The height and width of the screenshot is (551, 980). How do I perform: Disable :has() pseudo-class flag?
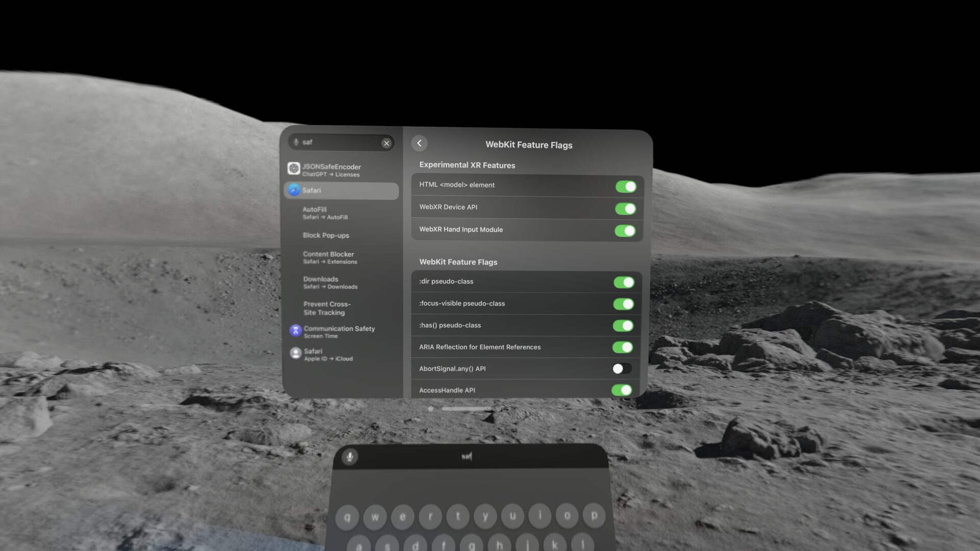(x=623, y=325)
